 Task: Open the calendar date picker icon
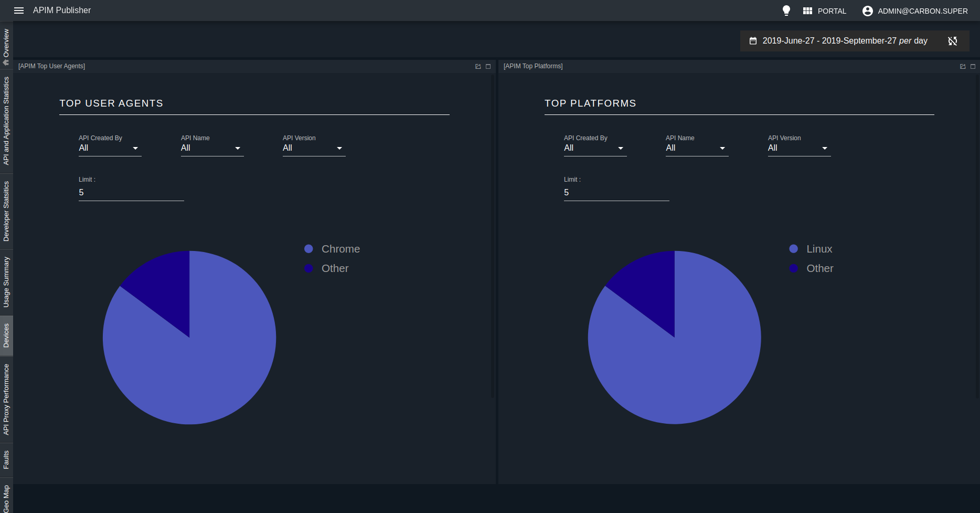pos(754,40)
